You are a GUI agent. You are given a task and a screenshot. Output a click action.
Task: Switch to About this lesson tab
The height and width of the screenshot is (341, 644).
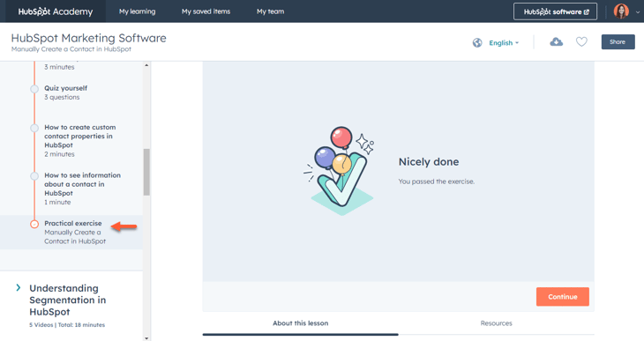[x=300, y=323]
